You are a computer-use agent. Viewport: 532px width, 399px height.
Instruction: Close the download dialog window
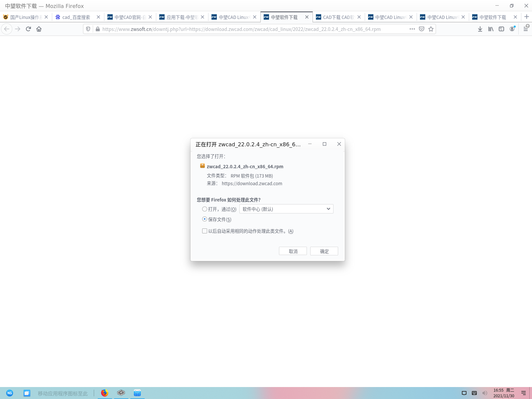[x=339, y=144]
